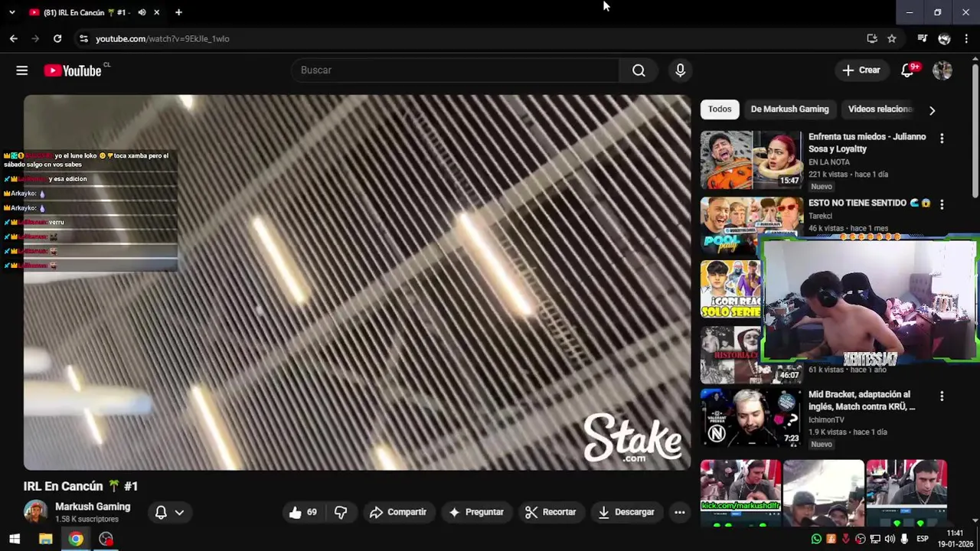This screenshot has width=980, height=551.
Task: Click the Recortar clip button
Action: pos(550,512)
